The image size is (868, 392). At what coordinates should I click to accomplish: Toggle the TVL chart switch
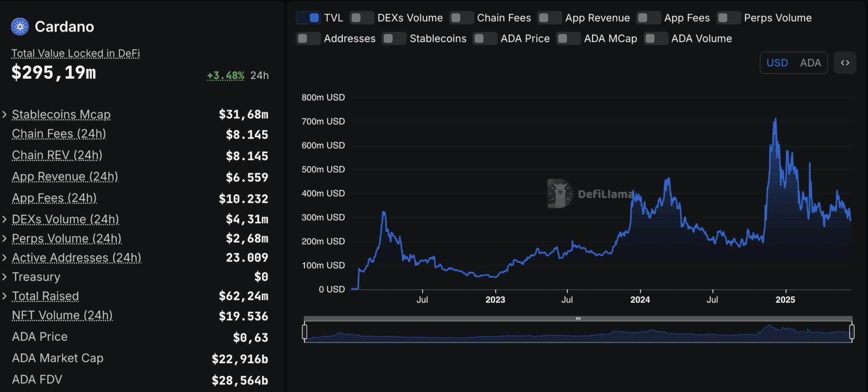pos(309,18)
